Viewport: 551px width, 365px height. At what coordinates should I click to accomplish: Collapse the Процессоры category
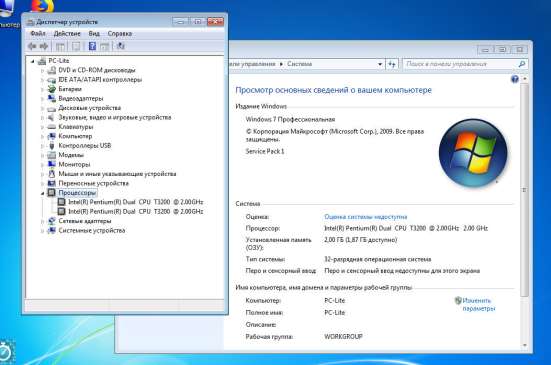(x=43, y=193)
